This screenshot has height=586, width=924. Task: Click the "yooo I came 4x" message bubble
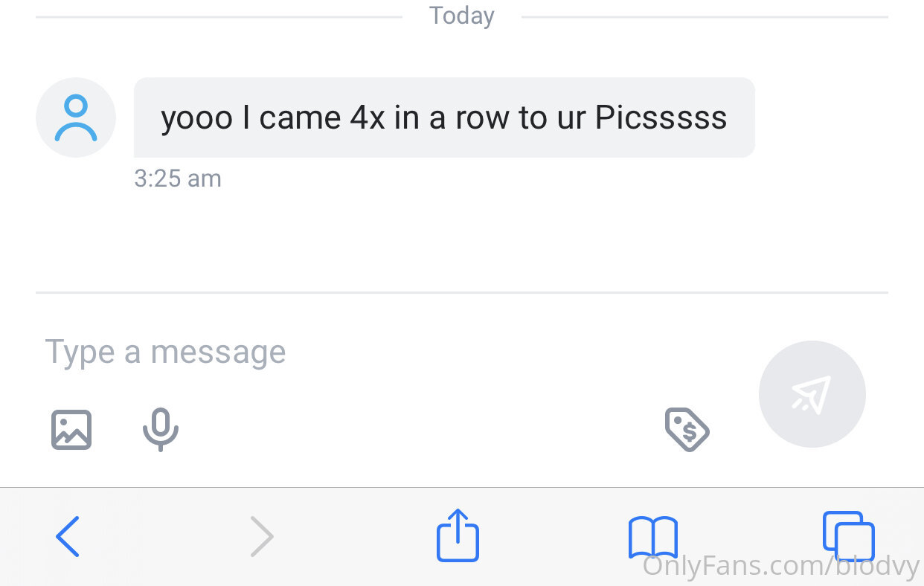click(444, 117)
